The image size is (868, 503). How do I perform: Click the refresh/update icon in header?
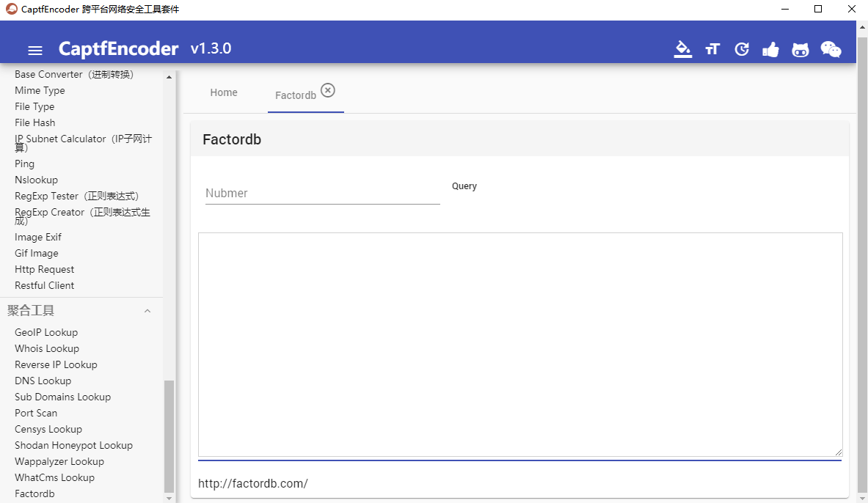(x=742, y=49)
